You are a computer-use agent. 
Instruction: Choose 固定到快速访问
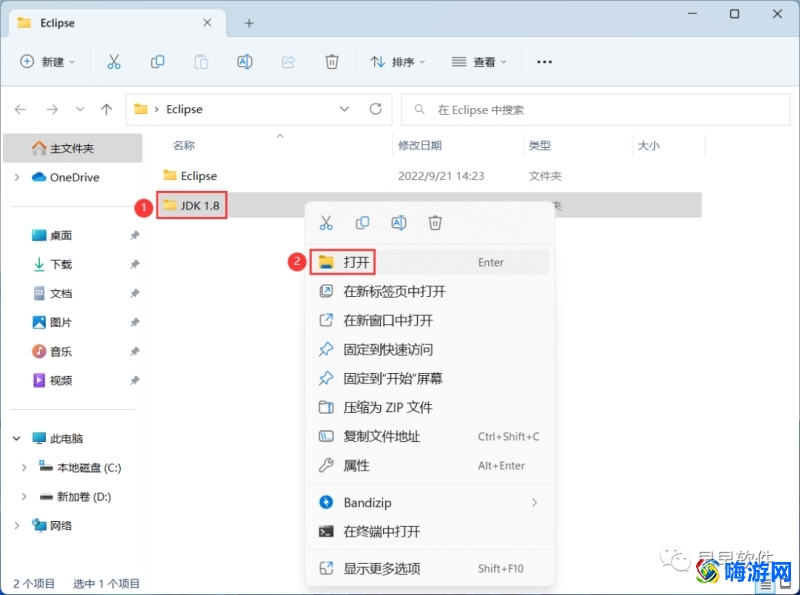tap(429, 350)
